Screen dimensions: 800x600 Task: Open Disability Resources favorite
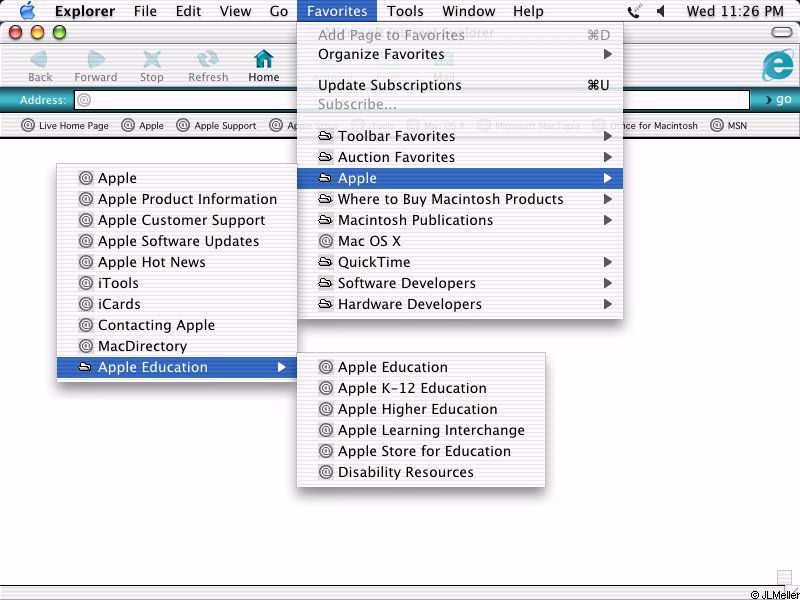421,472
